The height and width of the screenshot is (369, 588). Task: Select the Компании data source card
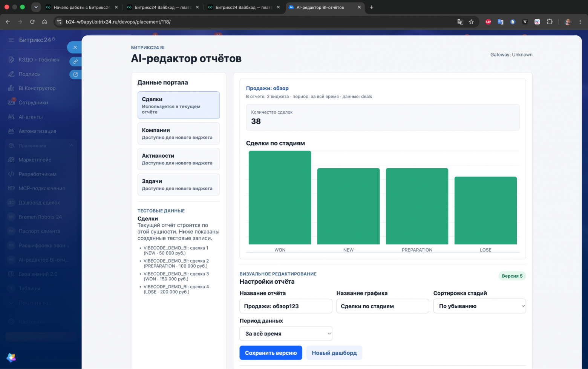(179, 133)
